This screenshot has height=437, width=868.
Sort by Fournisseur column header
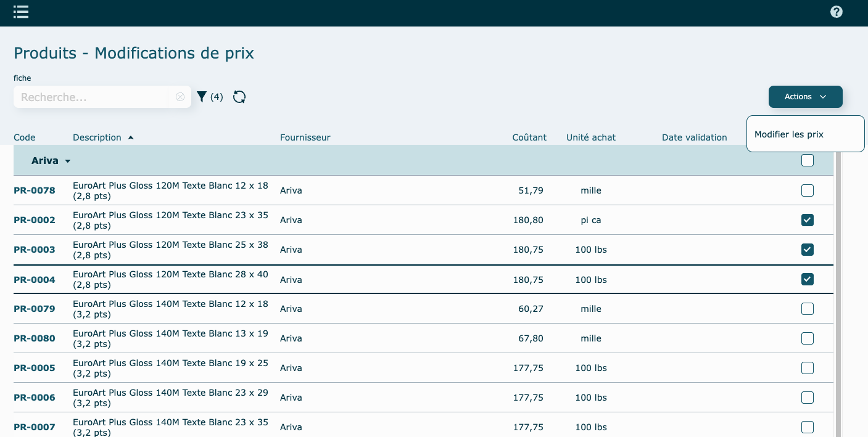305,137
